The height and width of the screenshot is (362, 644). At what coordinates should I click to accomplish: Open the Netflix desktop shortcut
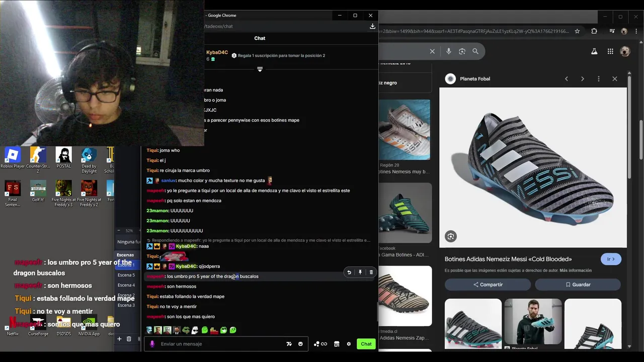(13, 326)
